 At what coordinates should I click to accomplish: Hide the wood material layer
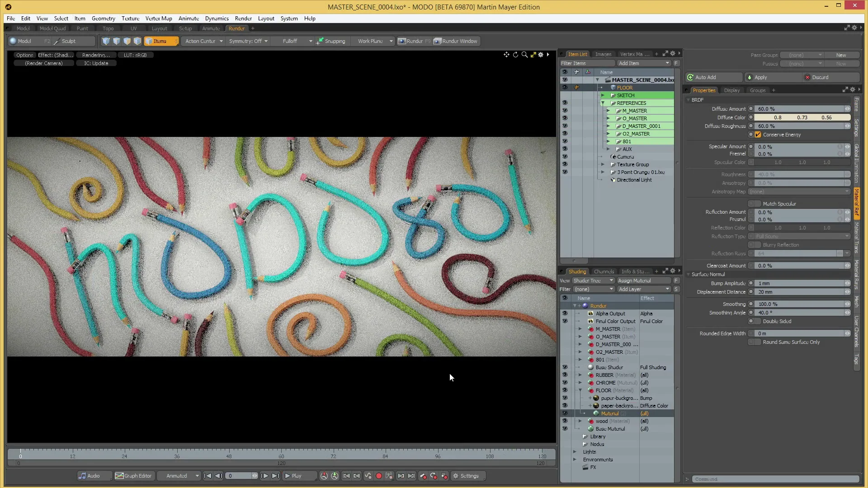565,421
